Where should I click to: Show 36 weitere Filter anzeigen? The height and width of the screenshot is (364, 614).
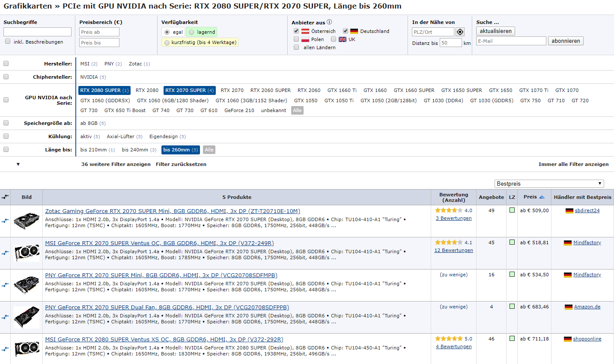pos(116,164)
